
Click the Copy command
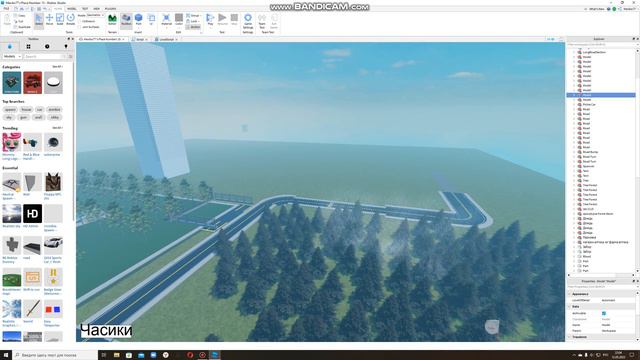pos(20,16)
